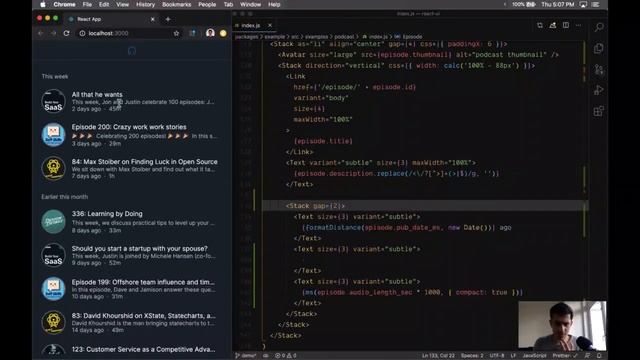Click the Episode symbol in the breadcrumb
The width and height of the screenshot is (640, 360).
click(x=409, y=37)
